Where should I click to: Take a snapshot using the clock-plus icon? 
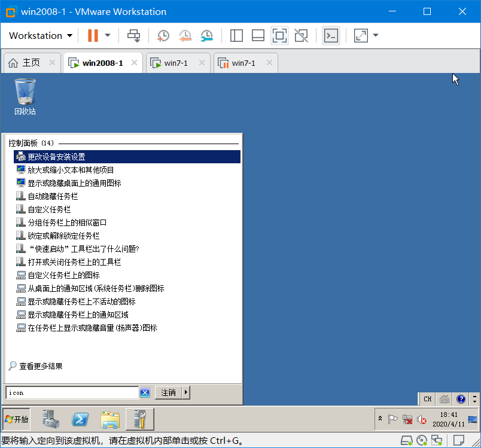(x=163, y=35)
